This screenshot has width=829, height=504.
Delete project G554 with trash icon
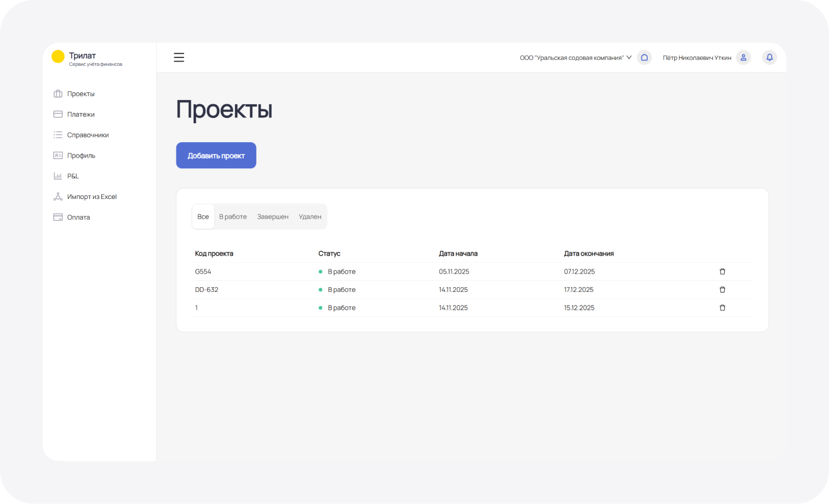point(722,271)
